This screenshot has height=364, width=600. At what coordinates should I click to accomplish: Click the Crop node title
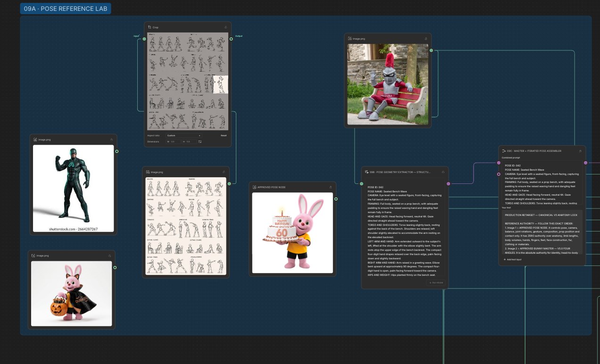pyautogui.click(x=155, y=27)
